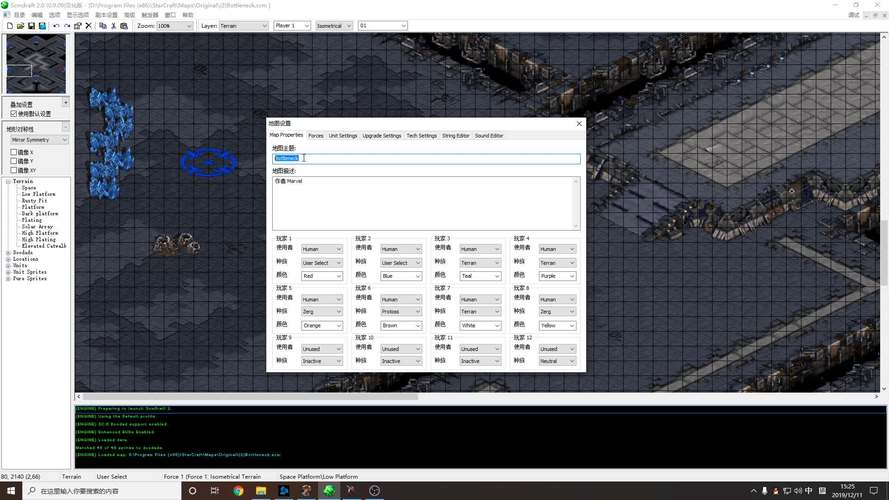Show hidden system tray icons arrow

point(753,491)
